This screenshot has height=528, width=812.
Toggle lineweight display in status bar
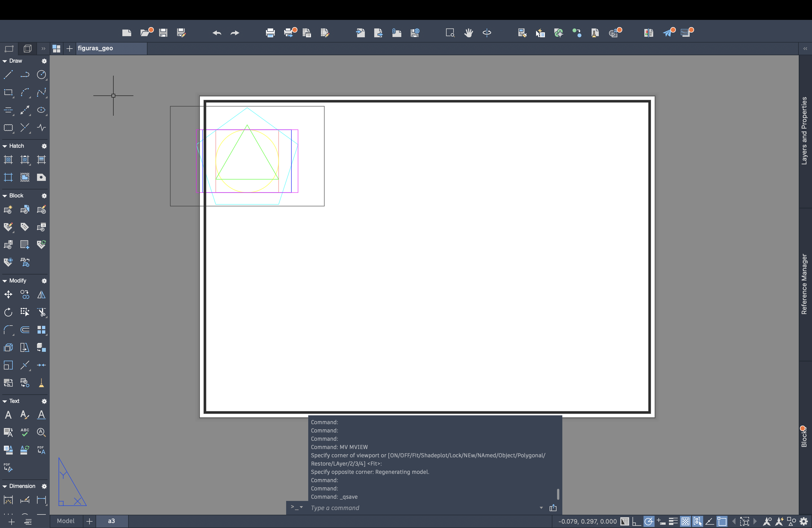coord(673,521)
